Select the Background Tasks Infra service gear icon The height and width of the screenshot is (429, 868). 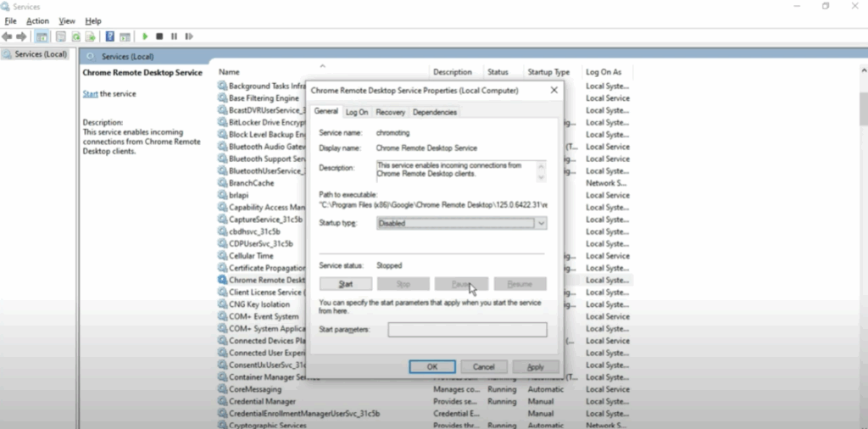click(x=223, y=86)
